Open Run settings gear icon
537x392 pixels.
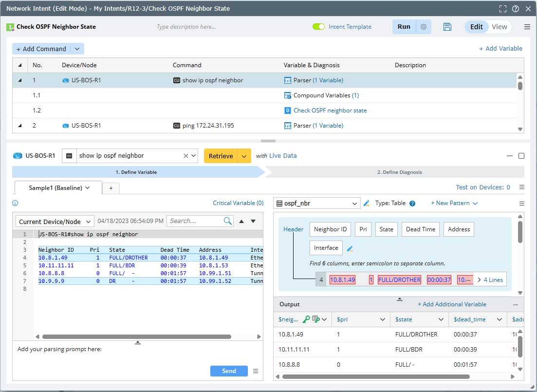coord(424,27)
